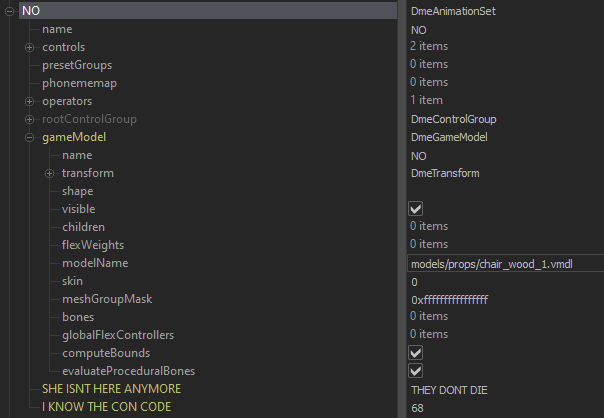Select the flexWeights attribute row

pos(92,245)
